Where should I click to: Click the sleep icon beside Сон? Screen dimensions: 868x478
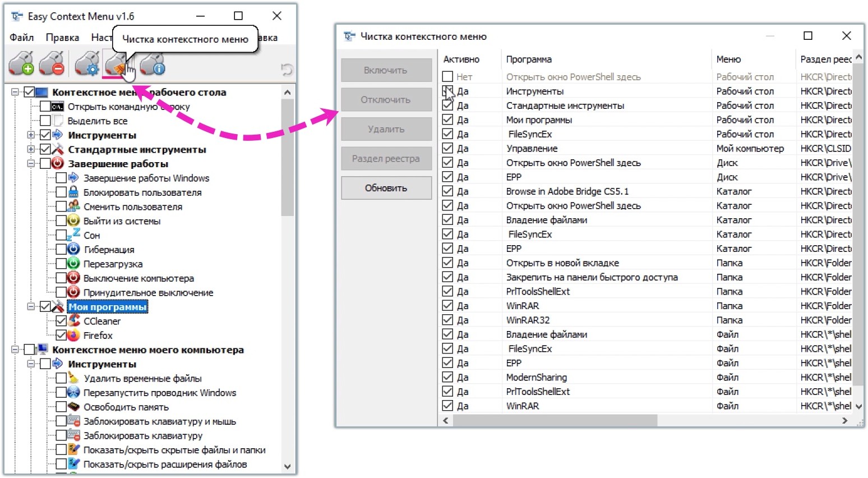[73, 235]
